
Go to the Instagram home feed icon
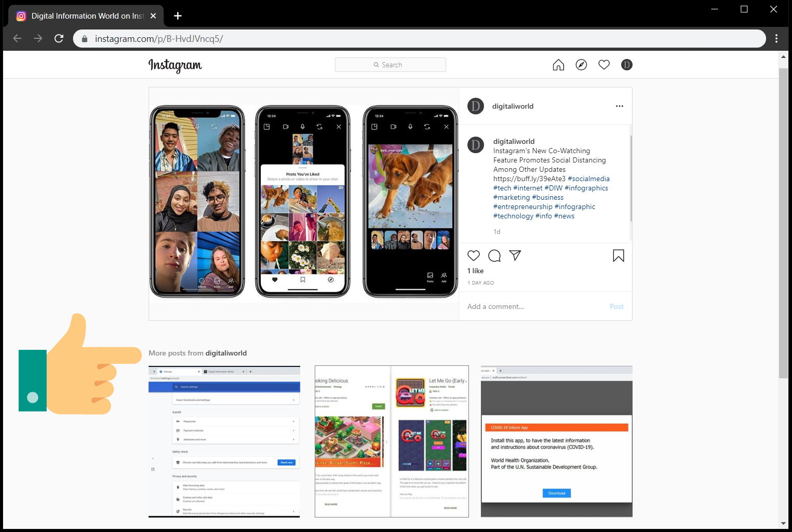coord(559,65)
